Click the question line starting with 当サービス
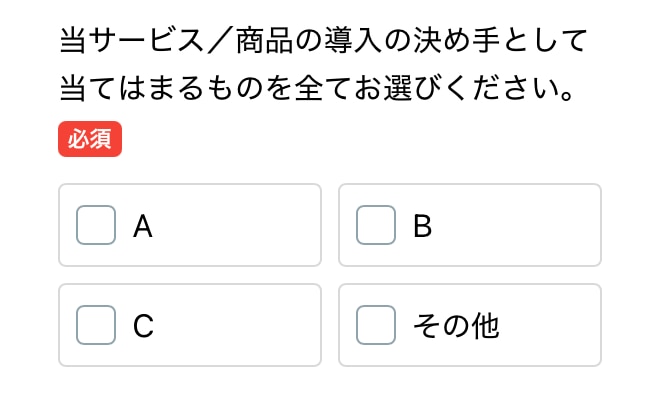 click(x=322, y=43)
